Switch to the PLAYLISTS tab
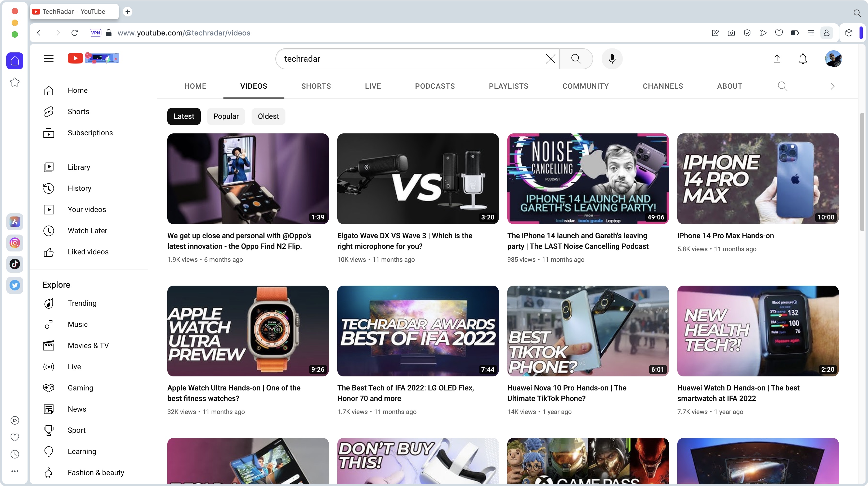This screenshot has height=486, width=868. click(508, 86)
